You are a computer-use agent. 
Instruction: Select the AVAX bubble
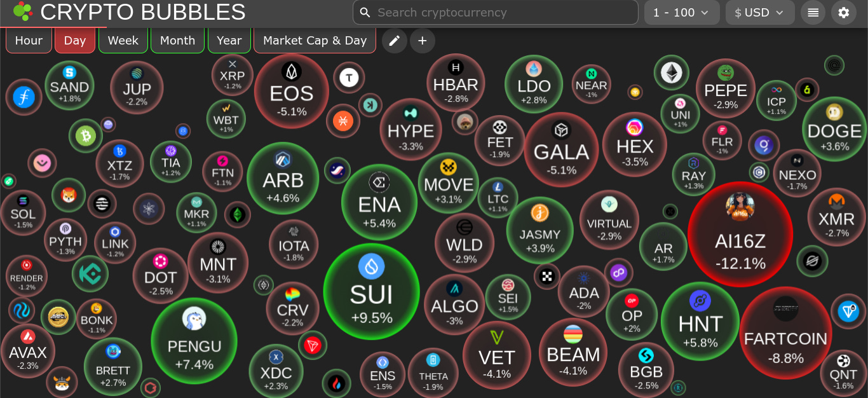[x=28, y=351]
